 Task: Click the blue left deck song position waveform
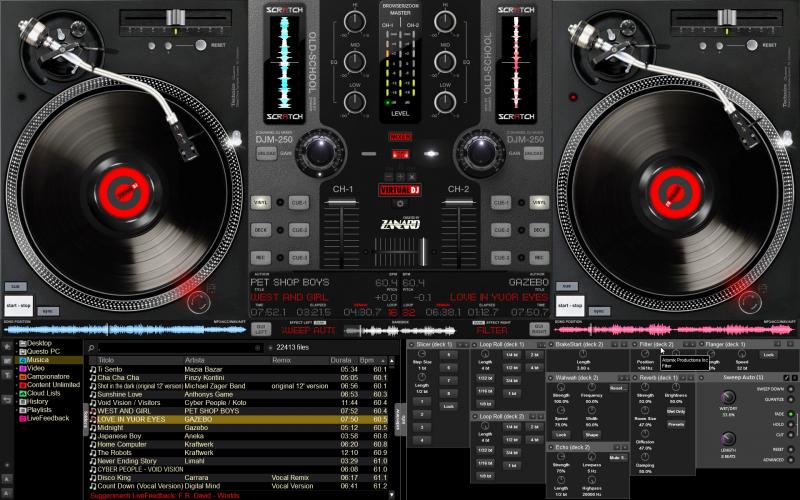coord(124,330)
